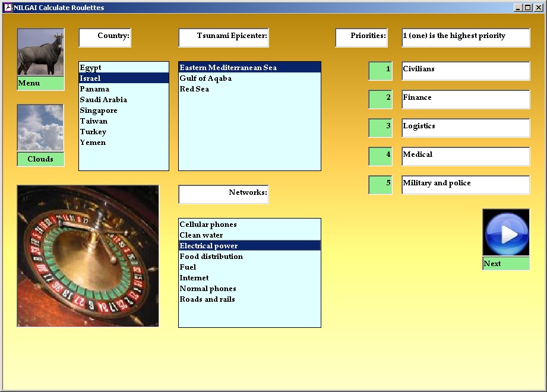This screenshot has width=547, height=392.
Task: Click the Military and police field
Action: (465, 185)
